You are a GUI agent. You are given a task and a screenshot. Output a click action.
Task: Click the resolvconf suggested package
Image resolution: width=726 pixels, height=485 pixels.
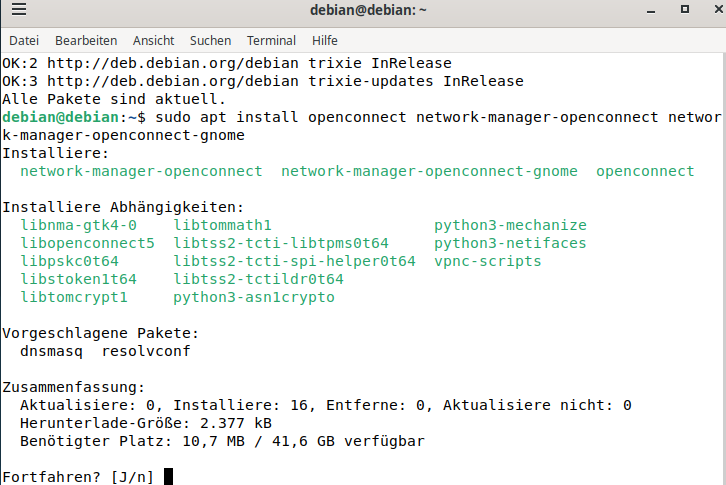pos(146,351)
